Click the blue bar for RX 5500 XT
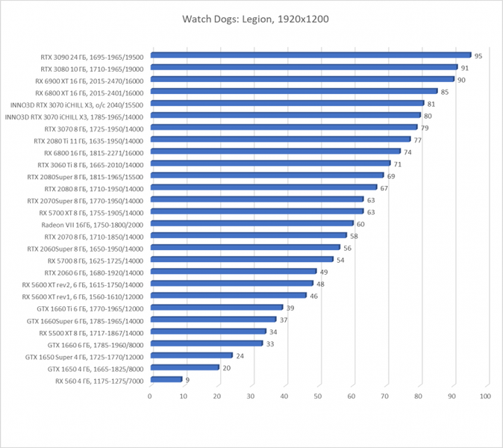The width and height of the screenshot is (503, 448). (x=208, y=331)
